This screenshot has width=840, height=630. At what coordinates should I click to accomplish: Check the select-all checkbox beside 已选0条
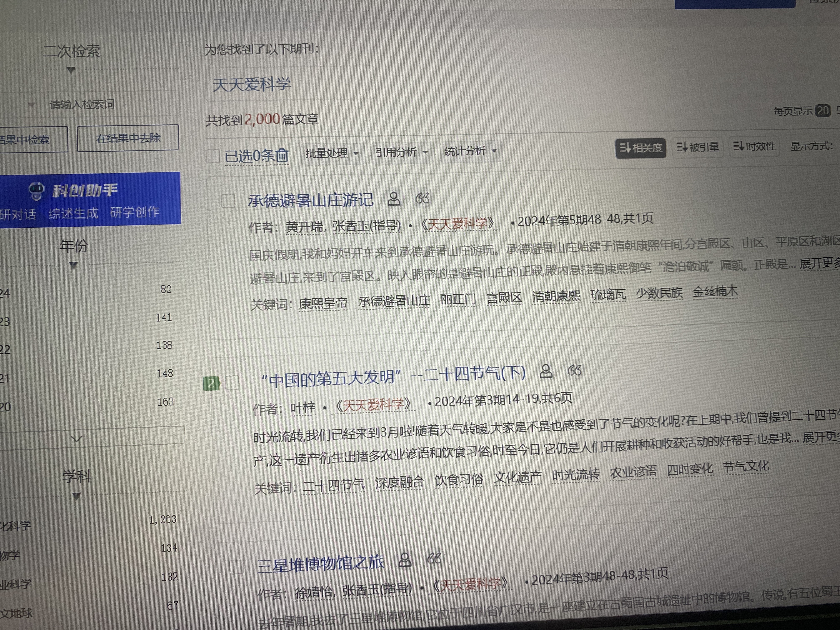213,156
